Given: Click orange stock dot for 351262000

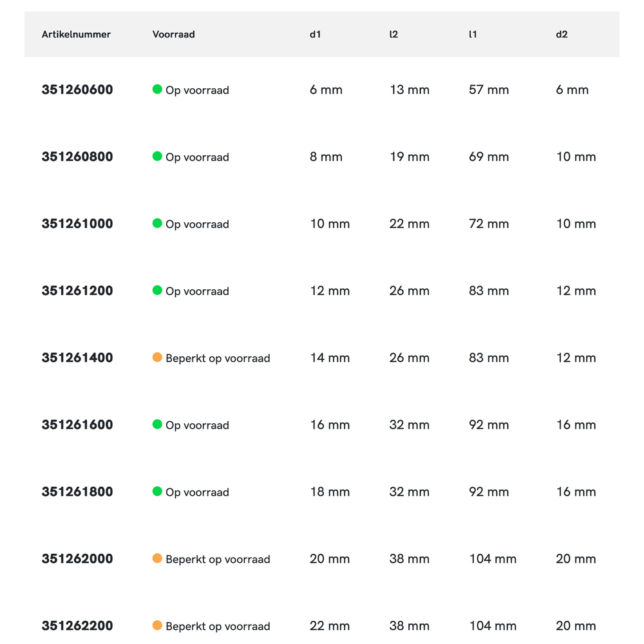Looking at the screenshot, I should click(x=157, y=558).
